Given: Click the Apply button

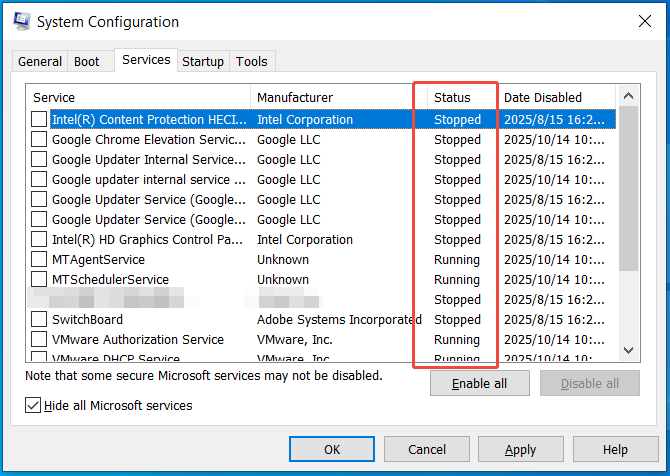Looking at the screenshot, I should point(520,449).
